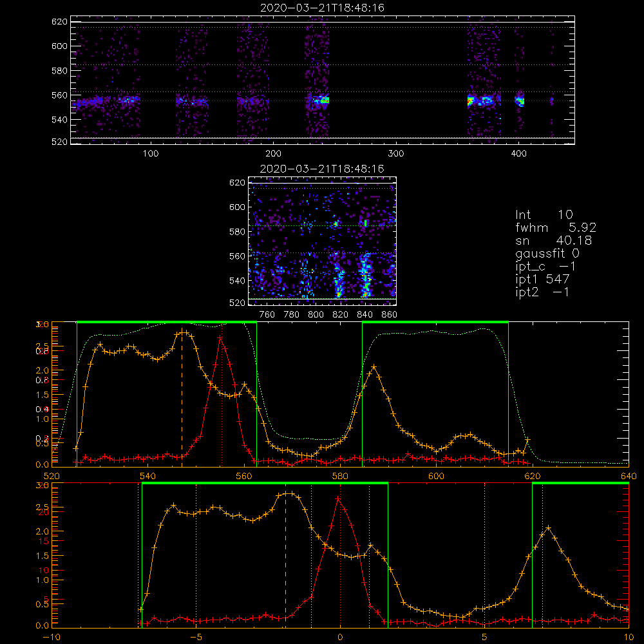Viewport: 644px width, 644px height.
Task: Select y-axis label 600 of middle plot
Action: click(x=238, y=207)
